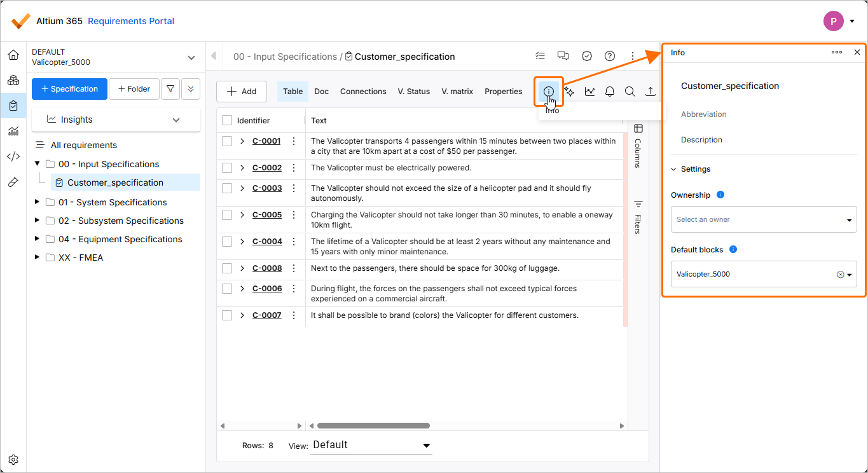Open the Comments icon in the header

click(563, 56)
